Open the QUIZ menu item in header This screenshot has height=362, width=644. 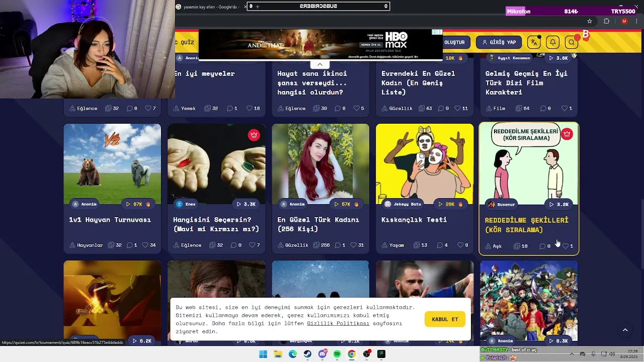coord(186,42)
